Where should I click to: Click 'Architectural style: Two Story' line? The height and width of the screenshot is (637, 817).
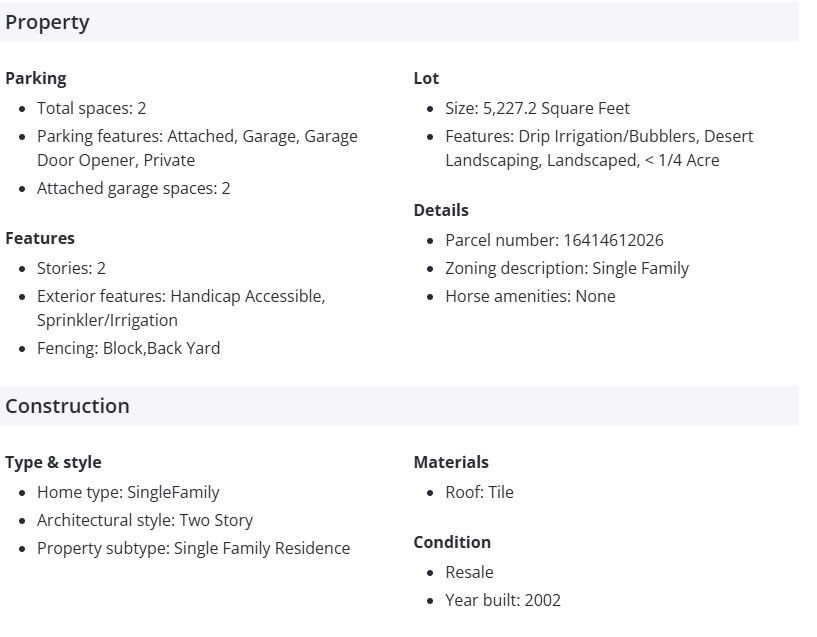pyautogui.click(x=145, y=520)
